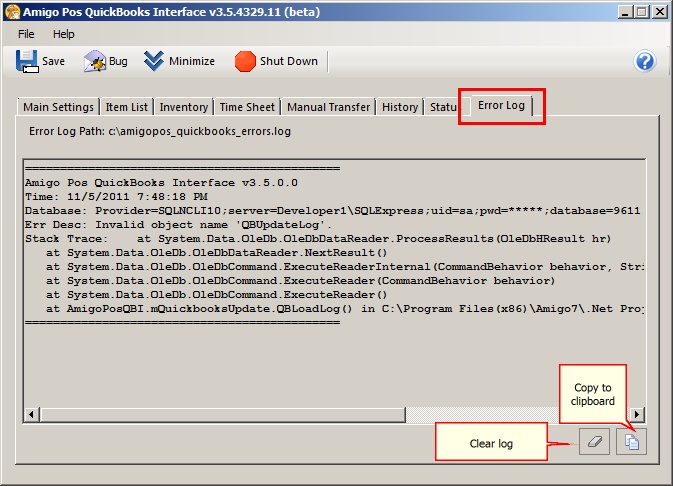This screenshot has height=486, width=673.
Task: Open help via blue question mark icon
Action: pos(645,61)
